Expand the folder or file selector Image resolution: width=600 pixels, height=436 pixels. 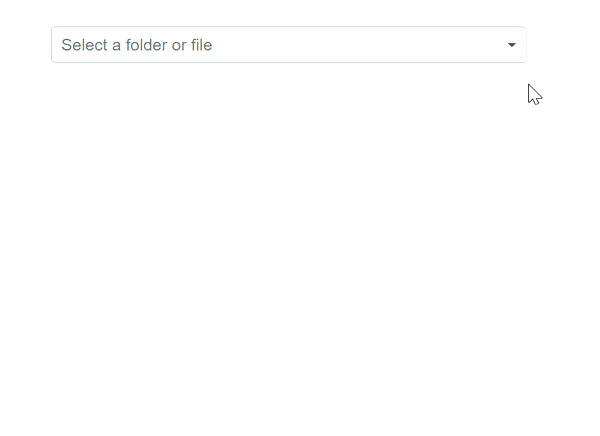click(x=289, y=45)
